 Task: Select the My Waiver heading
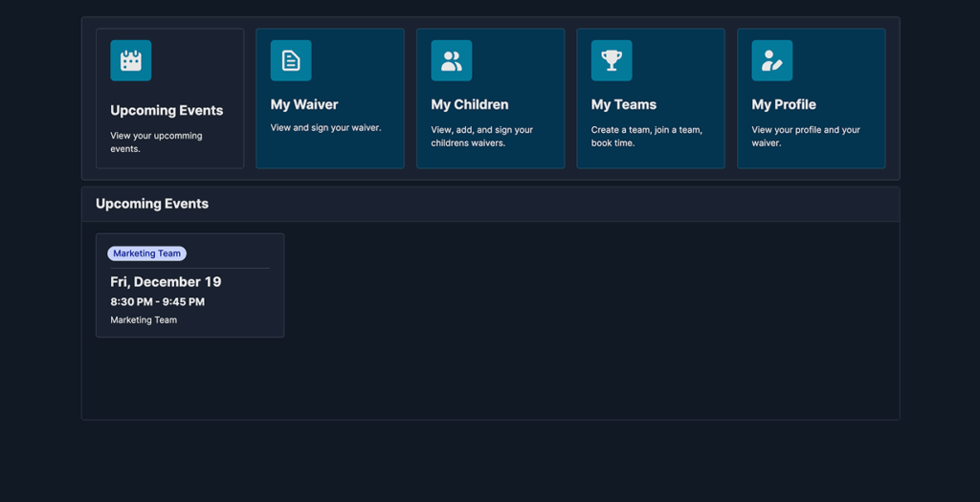(x=304, y=104)
